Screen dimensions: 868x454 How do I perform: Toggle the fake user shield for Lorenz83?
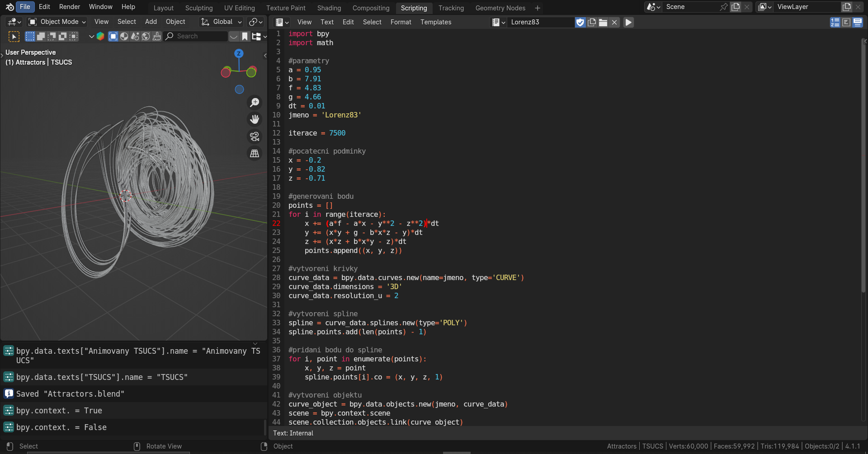click(x=580, y=22)
